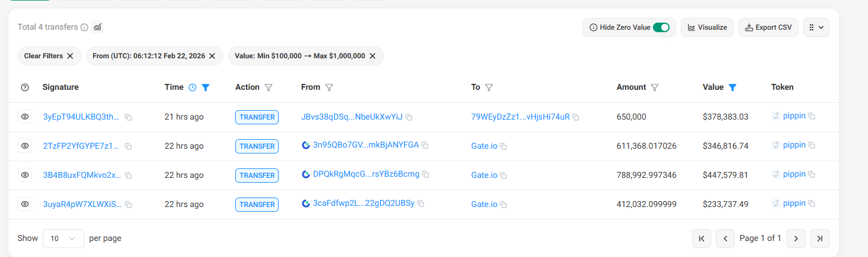Clear all filters with Clear Filters chip
This screenshot has height=257, width=868.
coord(49,56)
